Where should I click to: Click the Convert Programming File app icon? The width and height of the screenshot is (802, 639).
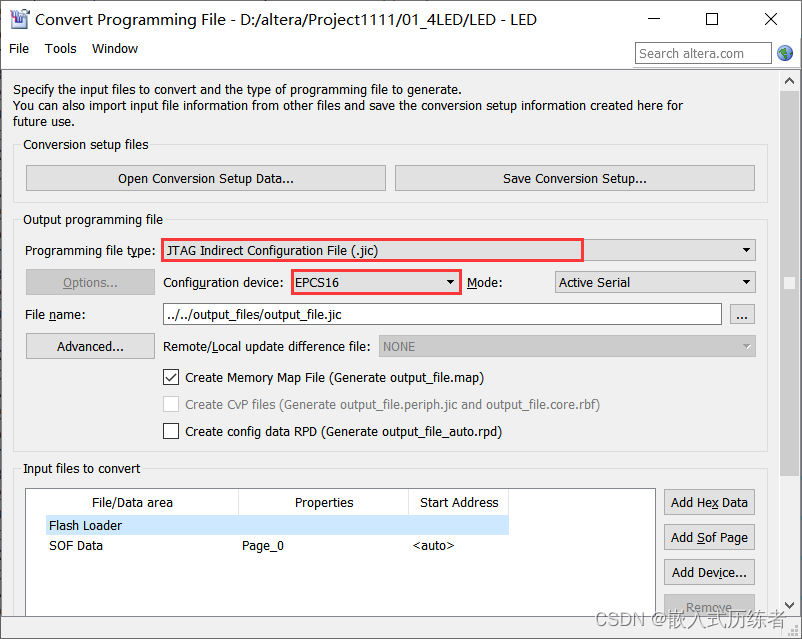pyautogui.click(x=19, y=19)
